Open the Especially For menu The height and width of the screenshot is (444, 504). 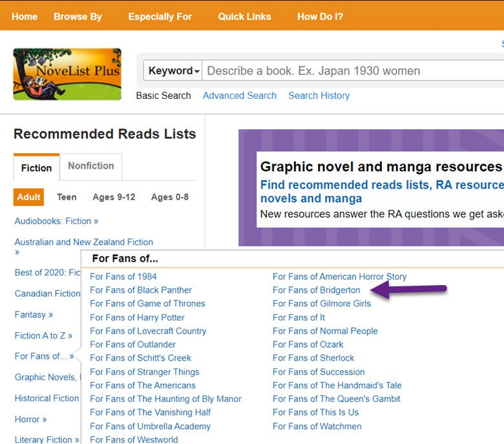point(160,16)
